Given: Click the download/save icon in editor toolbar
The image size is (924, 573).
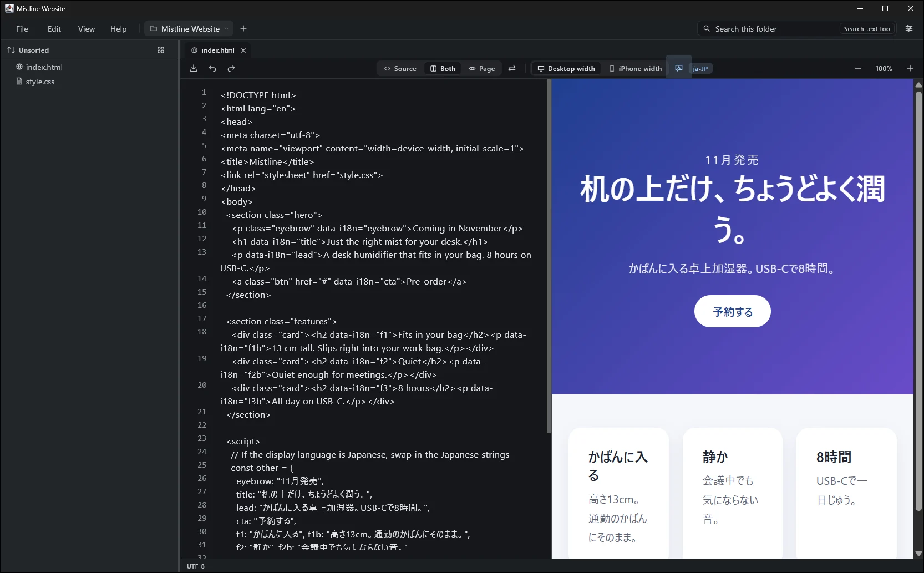Looking at the screenshot, I should pos(194,68).
